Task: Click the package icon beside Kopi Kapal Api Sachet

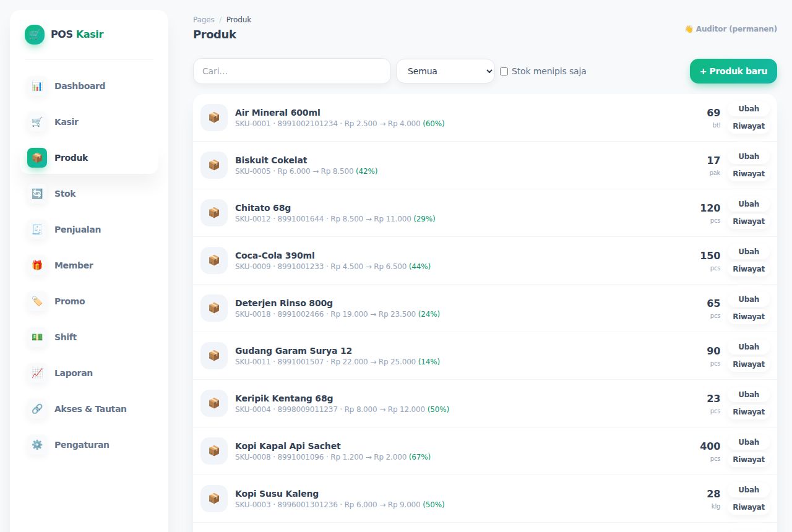Action: (214, 451)
